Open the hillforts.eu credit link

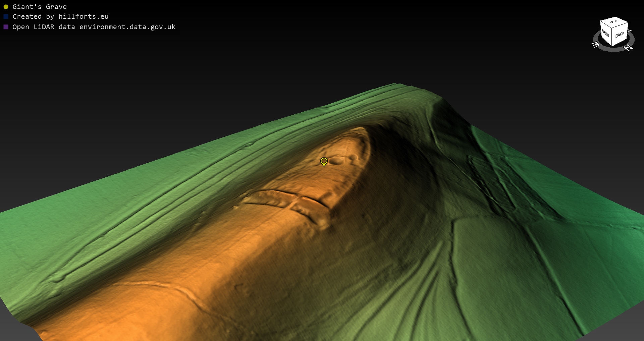83,16
